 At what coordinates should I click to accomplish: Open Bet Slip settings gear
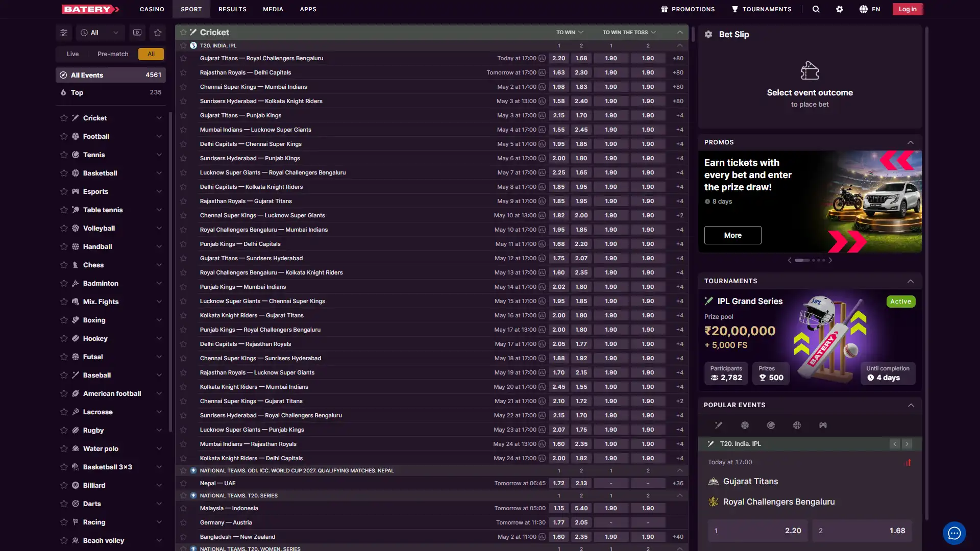708,34
